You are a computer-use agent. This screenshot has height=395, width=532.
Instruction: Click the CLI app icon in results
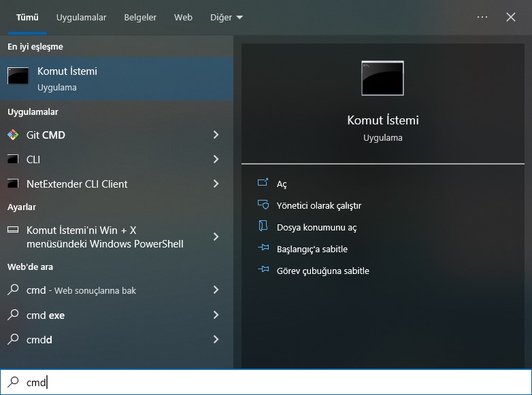[x=13, y=159]
